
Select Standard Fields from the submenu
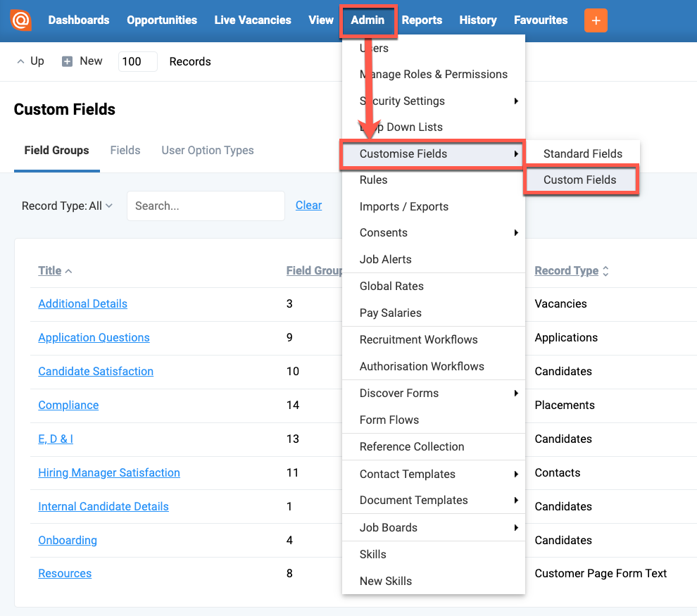(582, 153)
